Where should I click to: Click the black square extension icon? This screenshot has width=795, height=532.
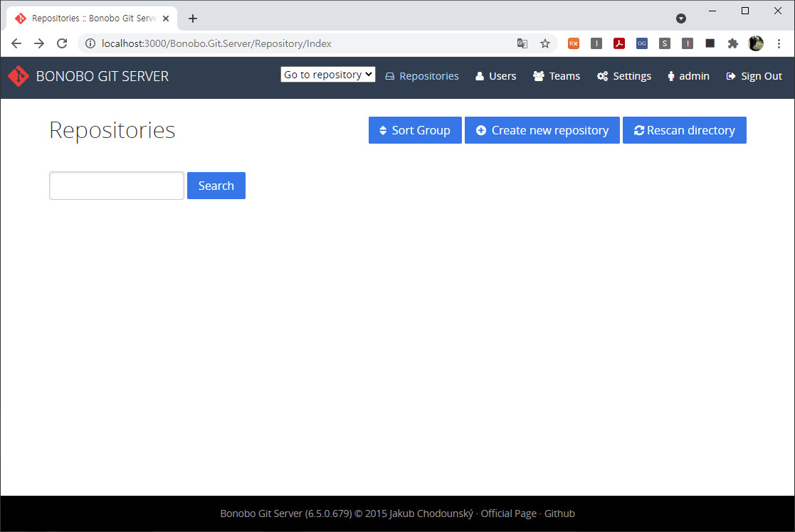point(710,43)
